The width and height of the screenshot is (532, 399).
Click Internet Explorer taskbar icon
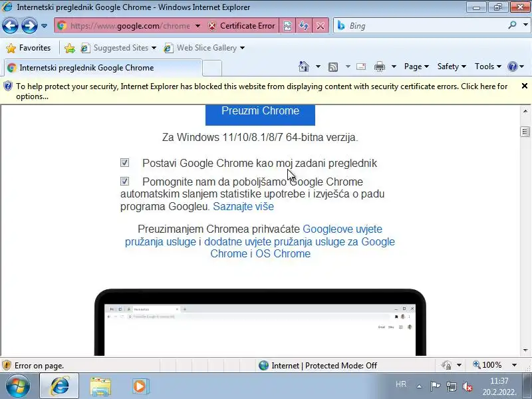59,386
